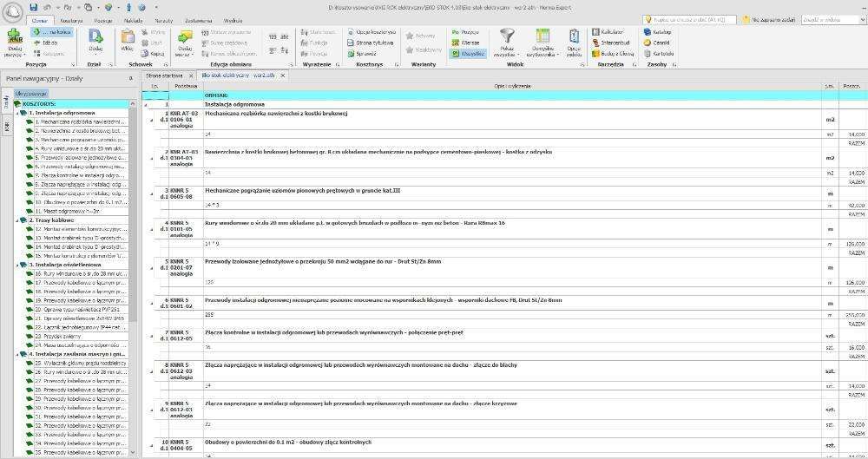Open the Cenniki resource
868x459 pixels.
656,43
